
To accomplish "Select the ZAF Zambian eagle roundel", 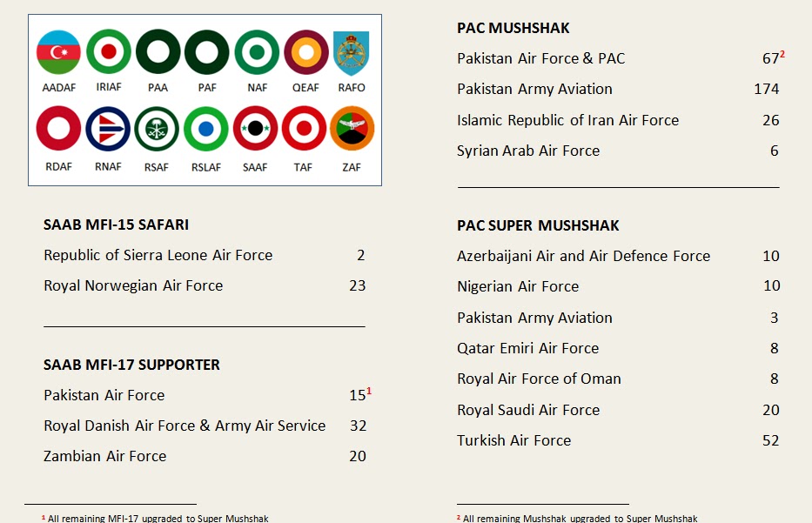I will pos(352,129).
